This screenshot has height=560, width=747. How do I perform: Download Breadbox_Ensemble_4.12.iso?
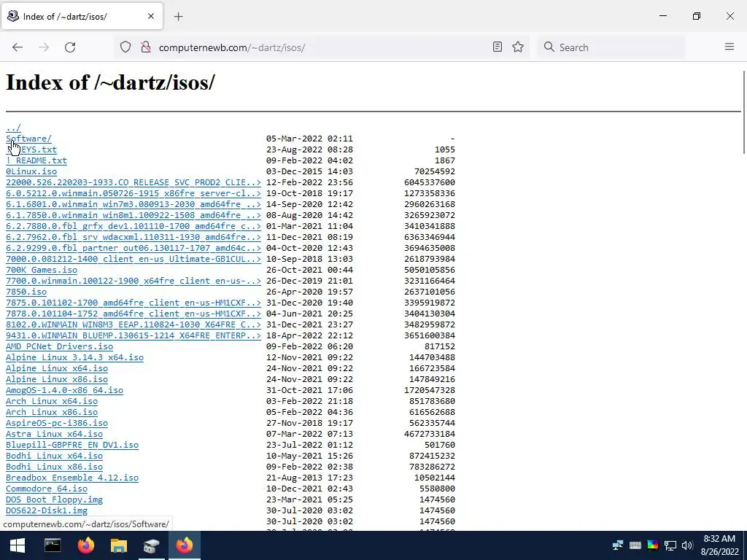coord(72,478)
